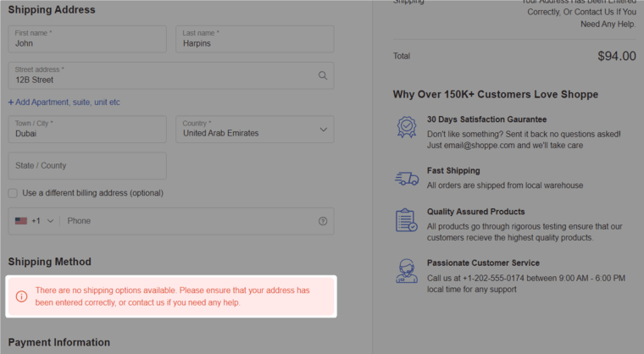Viewport: 644px width, 354px height.
Task: Click the US flag country code icon
Action: click(x=21, y=221)
